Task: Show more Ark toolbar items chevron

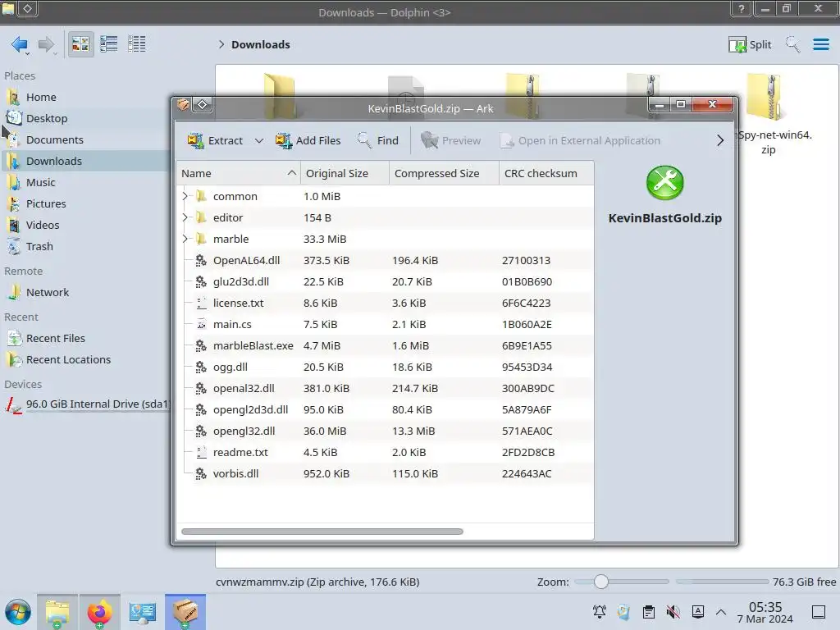Action: tap(720, 140)
